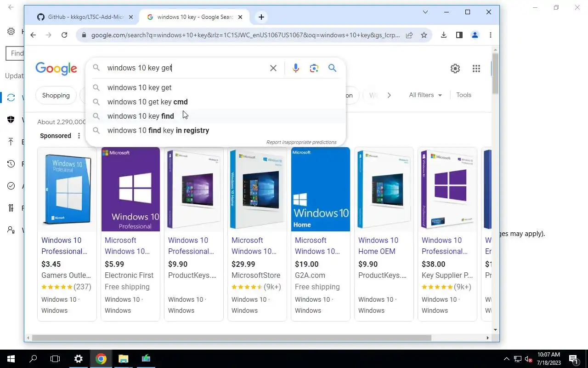Viewport: 588px width, 368px height.
Task: Open a new tab with plus button
Action: click(261, 17)
